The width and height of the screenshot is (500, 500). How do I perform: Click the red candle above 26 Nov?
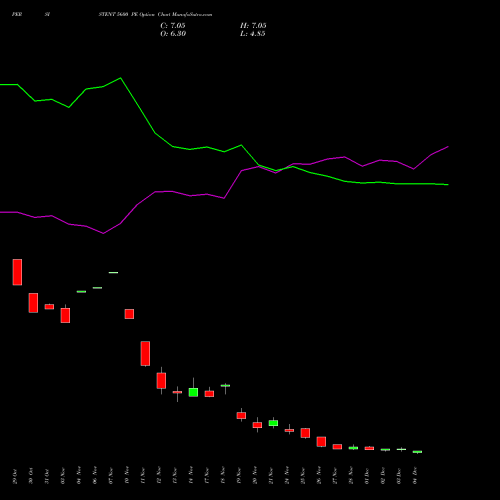coord(321,442)
